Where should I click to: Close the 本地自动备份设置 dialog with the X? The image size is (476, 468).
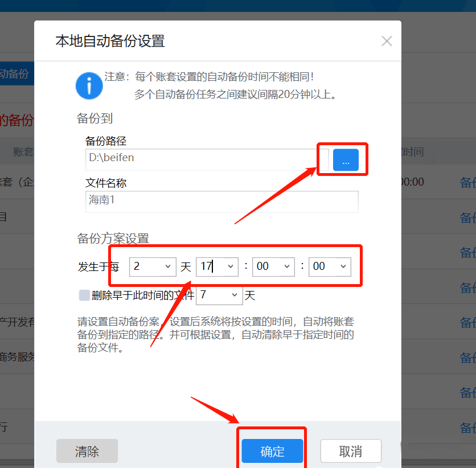(387, 40)
